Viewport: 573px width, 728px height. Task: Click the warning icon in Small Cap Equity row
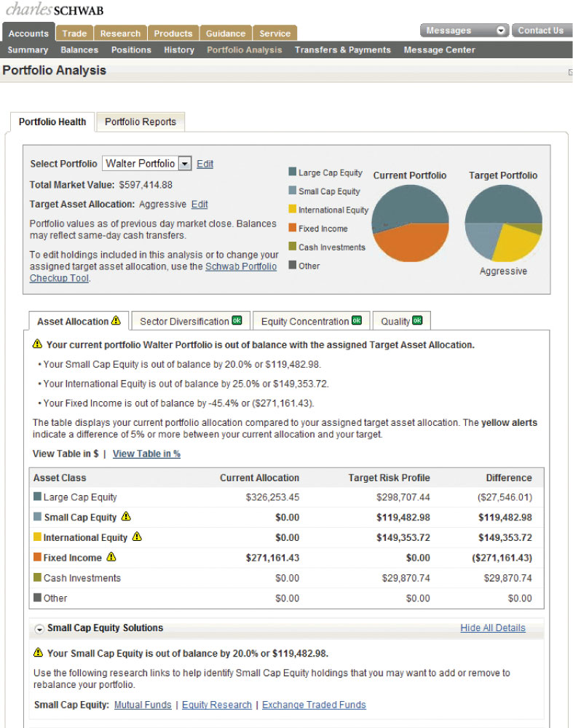point(126,516)
